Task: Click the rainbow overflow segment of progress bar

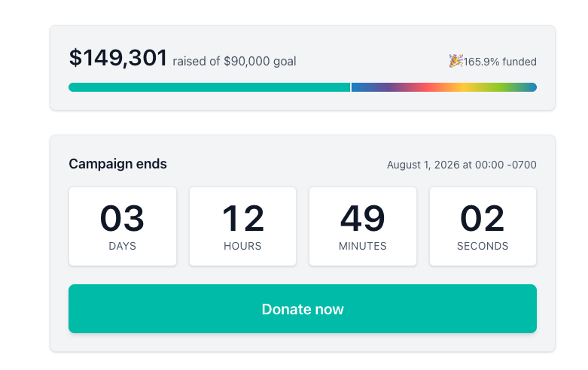Action: tap(444, 87)
